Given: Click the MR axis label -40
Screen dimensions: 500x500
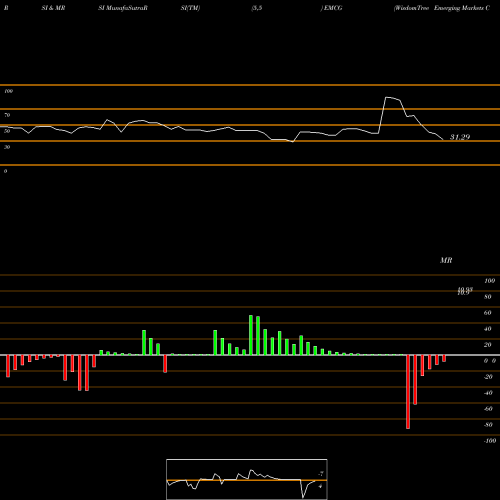Looking at the screenshot, I should (488, 393).
